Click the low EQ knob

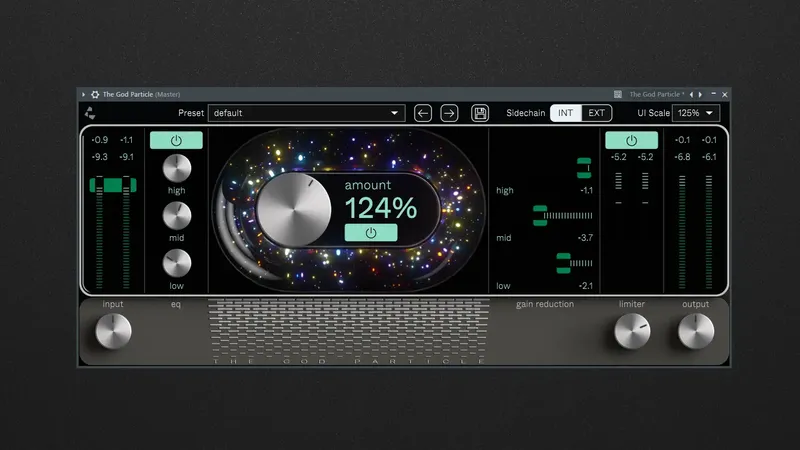[177, 263]
